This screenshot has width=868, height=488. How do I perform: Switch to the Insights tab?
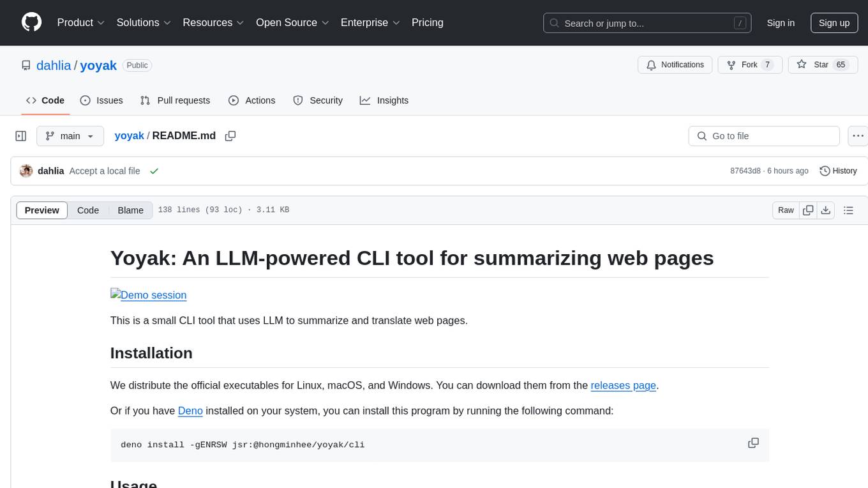(x=384, y=100)
